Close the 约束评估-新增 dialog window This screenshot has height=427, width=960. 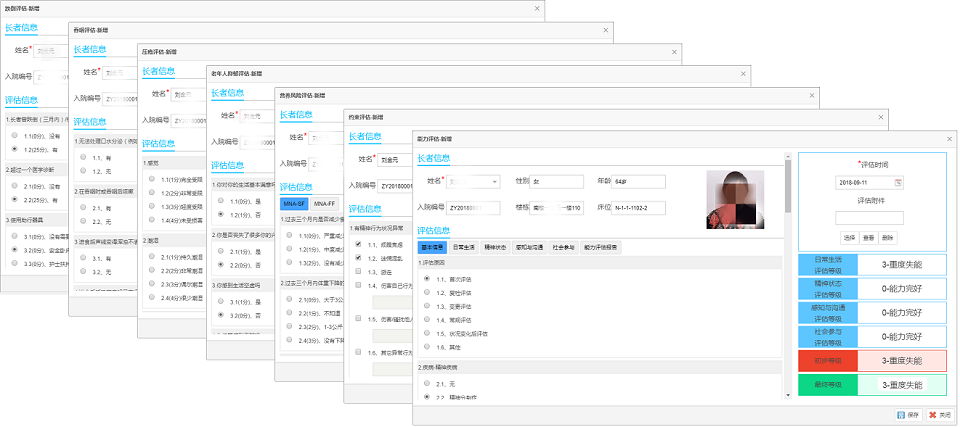(x=880, y=117)
